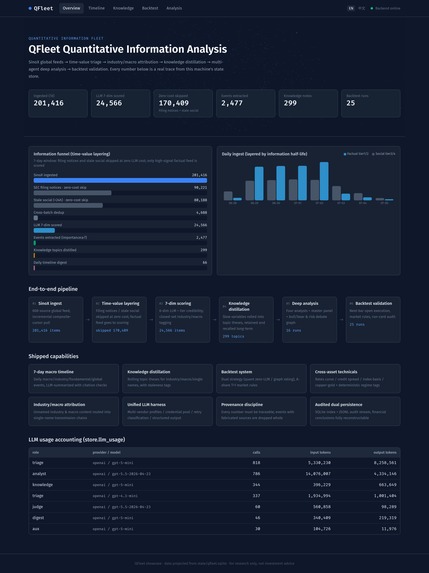Switch language to EN
The height and width of the screenshot is (573, 429).
click(x=351, y=8)
